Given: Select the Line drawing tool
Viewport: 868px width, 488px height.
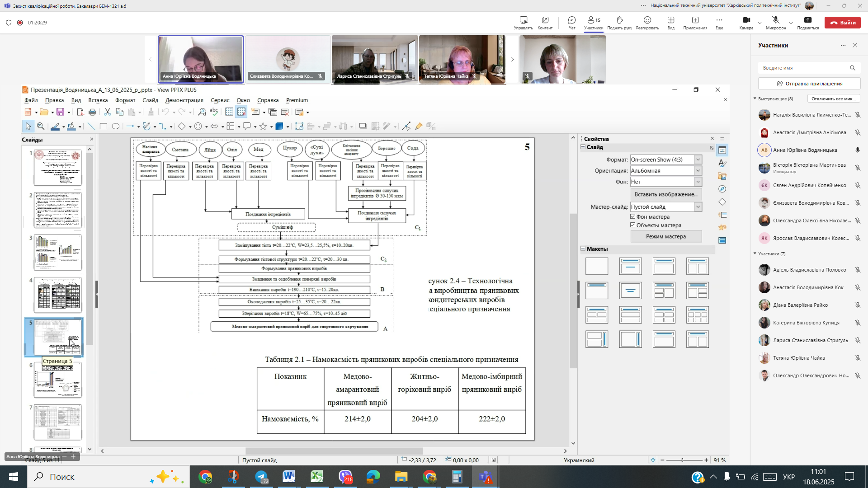Looking at the screenshot, I should click(x=91, y=127).
